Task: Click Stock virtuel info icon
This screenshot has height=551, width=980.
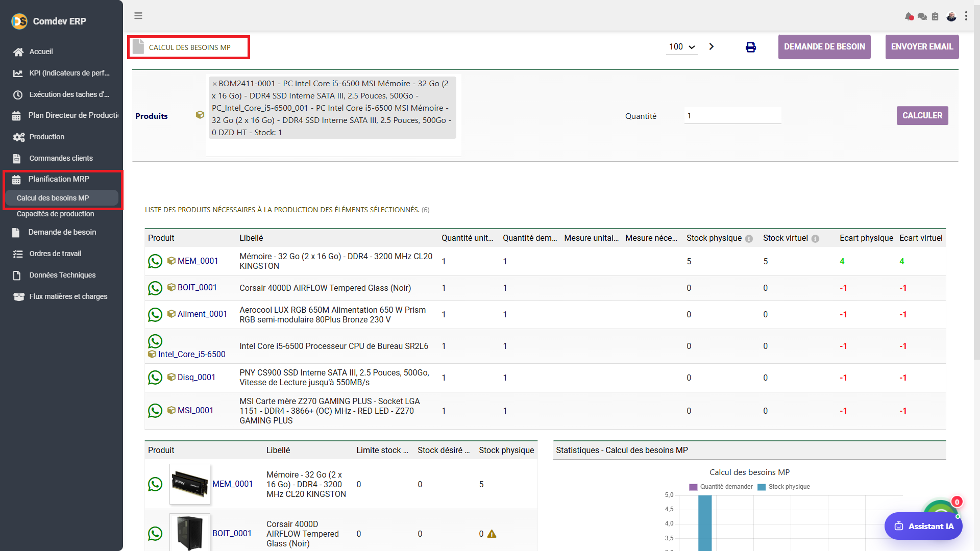Action: [x=815, y=239]
